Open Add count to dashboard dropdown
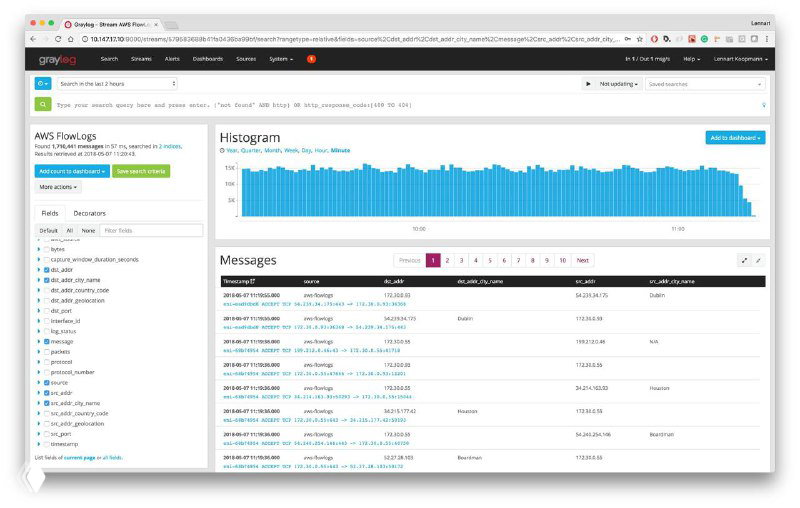 [72, 171]
